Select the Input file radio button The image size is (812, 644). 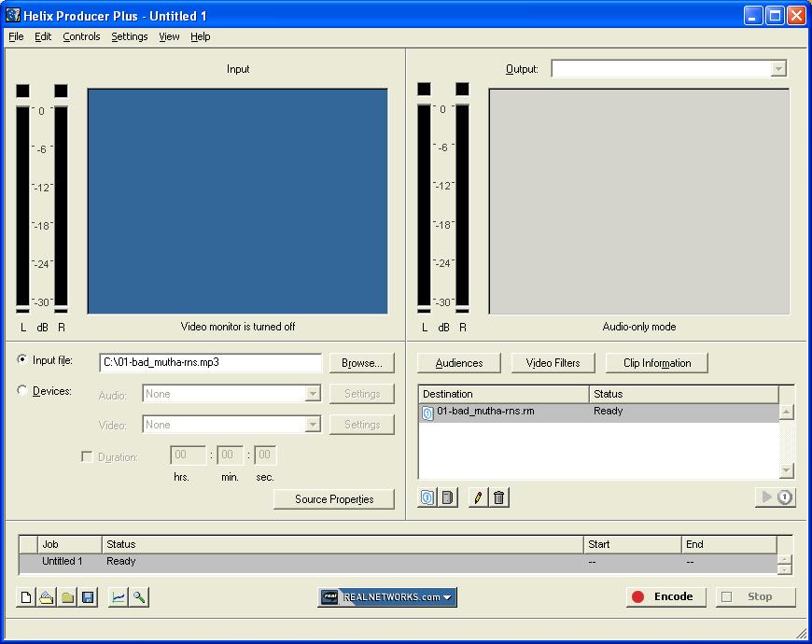pyautogui.click(x=22, y=360)
